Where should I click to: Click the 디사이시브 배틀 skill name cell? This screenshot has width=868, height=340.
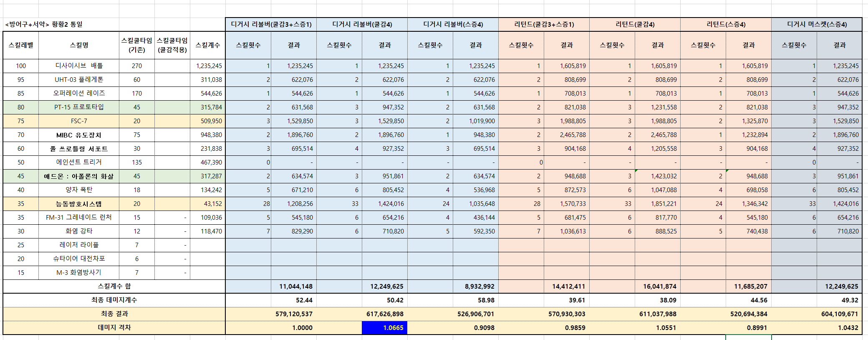[x=79, y=66]
